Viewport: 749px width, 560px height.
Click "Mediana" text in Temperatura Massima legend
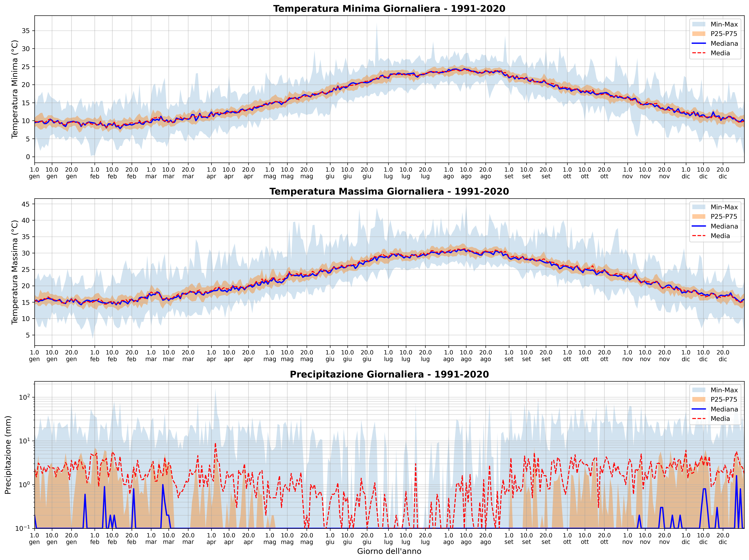pyautogui.click(x=724, y=226)
